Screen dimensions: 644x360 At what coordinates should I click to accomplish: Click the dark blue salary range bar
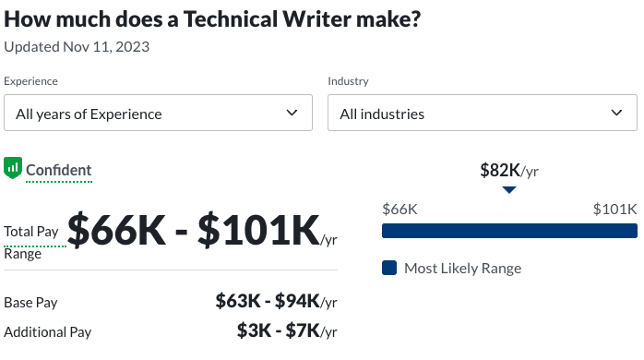click(509, 231)
